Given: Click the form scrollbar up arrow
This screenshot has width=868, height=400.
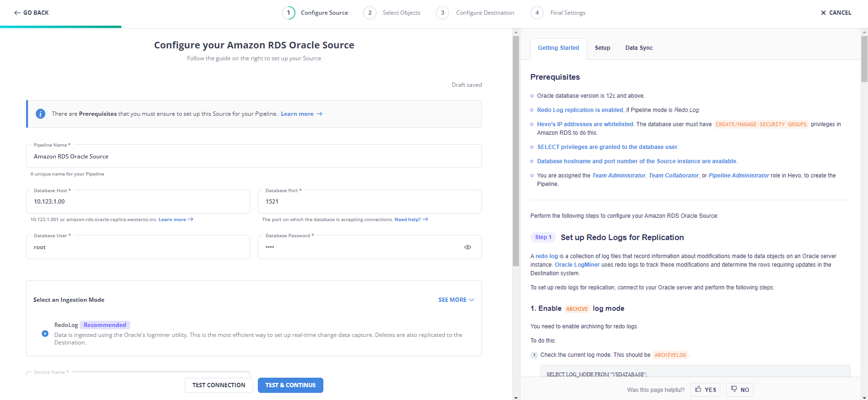Looking at the screenshot, I should pyautogui.click(x=516, y=32).
